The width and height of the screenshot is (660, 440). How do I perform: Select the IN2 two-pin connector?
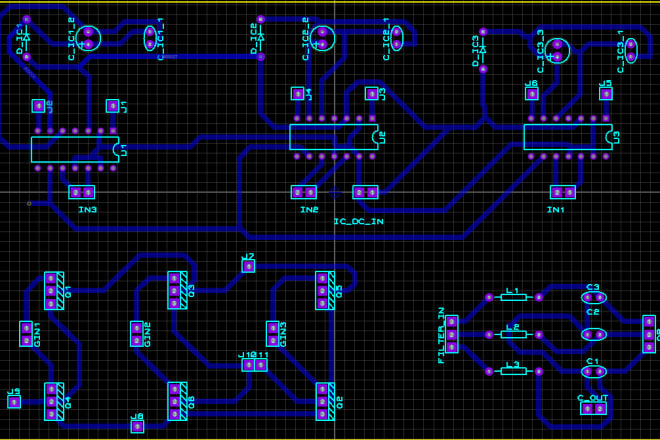click(x=304, y=192)
